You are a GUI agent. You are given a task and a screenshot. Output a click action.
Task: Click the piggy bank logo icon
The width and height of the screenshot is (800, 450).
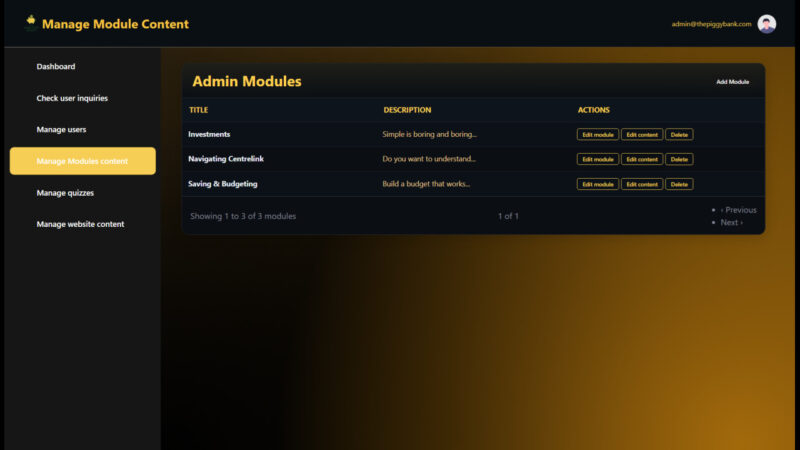31,22
